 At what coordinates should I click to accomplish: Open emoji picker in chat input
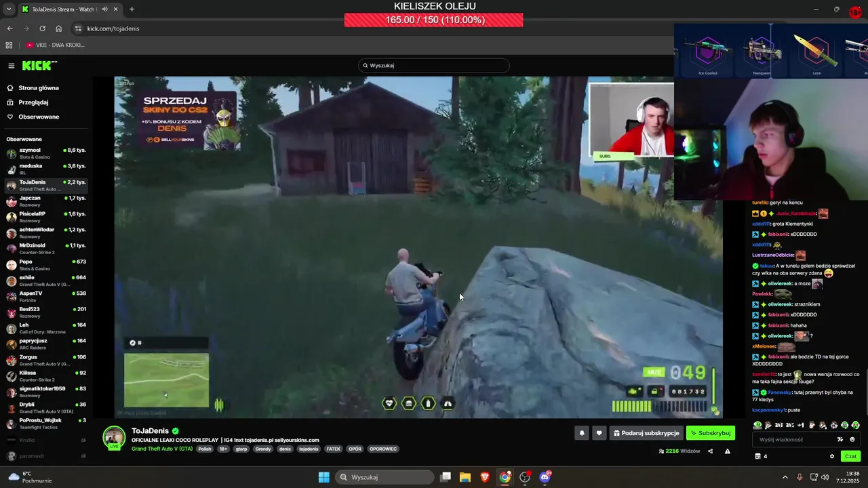pyautogui.click(x=852, y=439)
